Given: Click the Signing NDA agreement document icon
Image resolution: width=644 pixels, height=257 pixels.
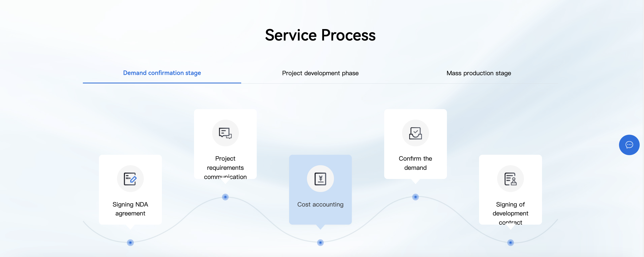Looking at the screenshot, I should pos(130,179).
